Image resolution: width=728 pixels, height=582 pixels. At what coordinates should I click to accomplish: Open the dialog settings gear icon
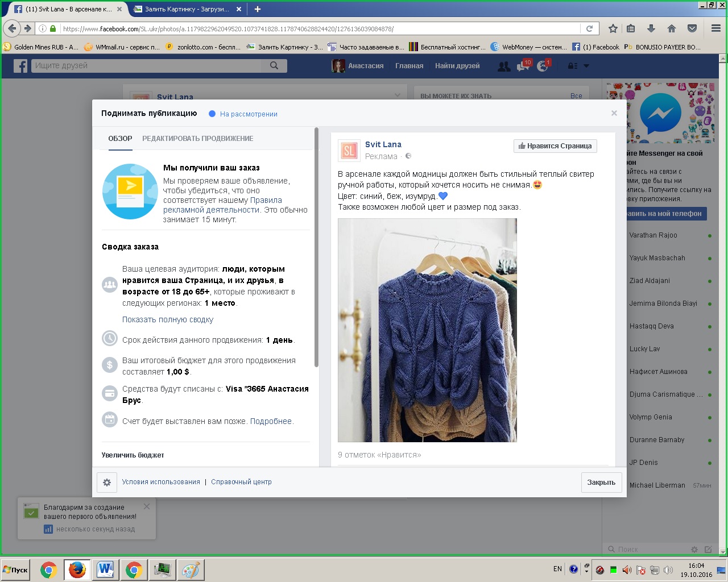[107, 482]
